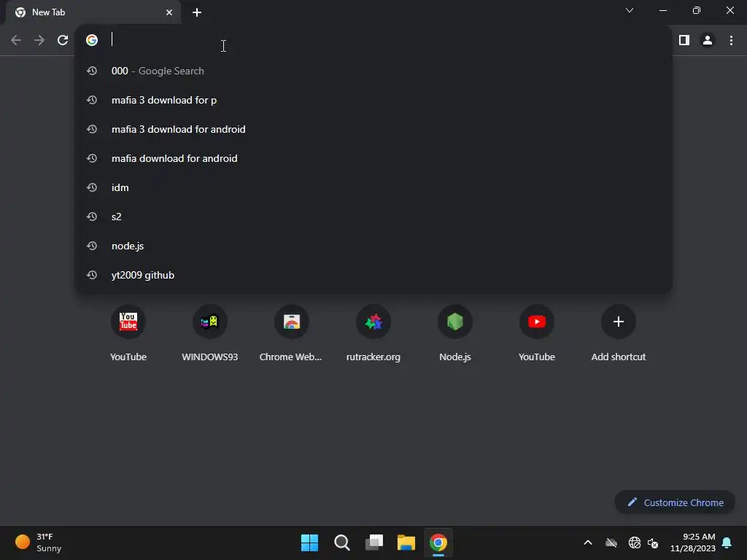The image size is (747, 560).
Task: Open Task View on taskbar
Action: pyautogui.click(x=374, y=542)
